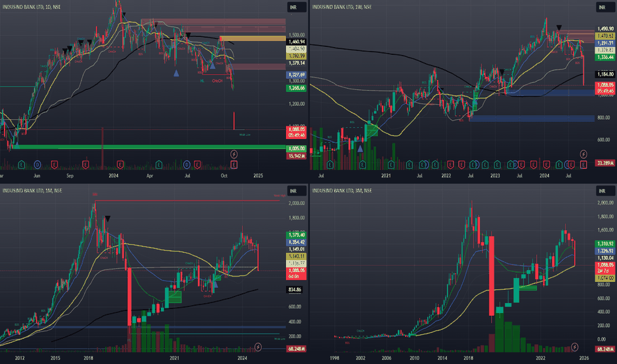Select the INDUSIND BANK LTD, 1M, NSE chart title
The height and width of the screenshot is (364, 617).
pos(32,191)
